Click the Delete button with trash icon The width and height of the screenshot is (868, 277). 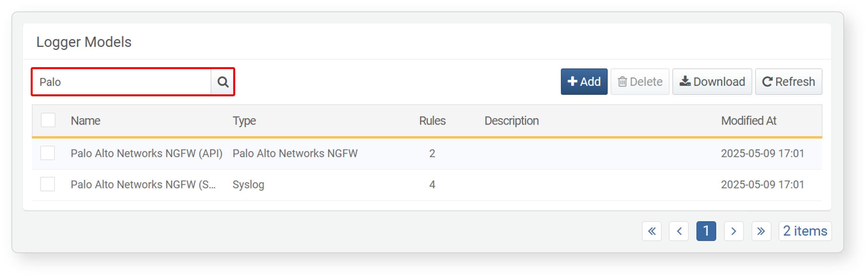(640, 82)
